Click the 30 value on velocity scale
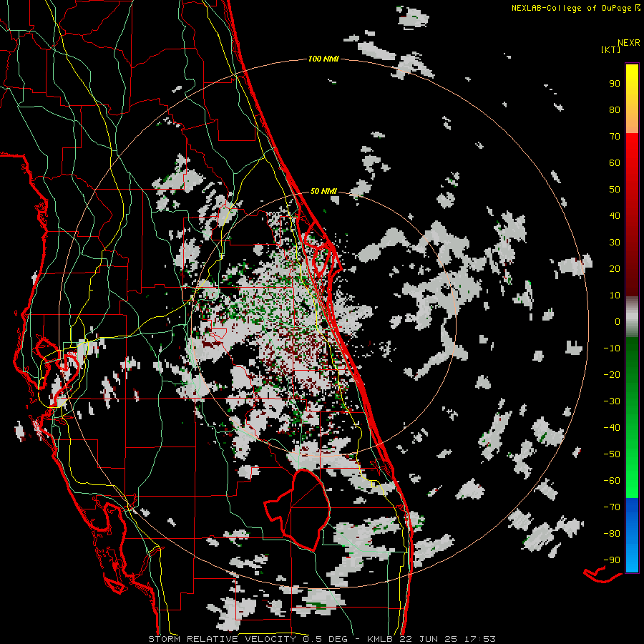Viewport: 644px width, 644px height. [x=615, y=243]
